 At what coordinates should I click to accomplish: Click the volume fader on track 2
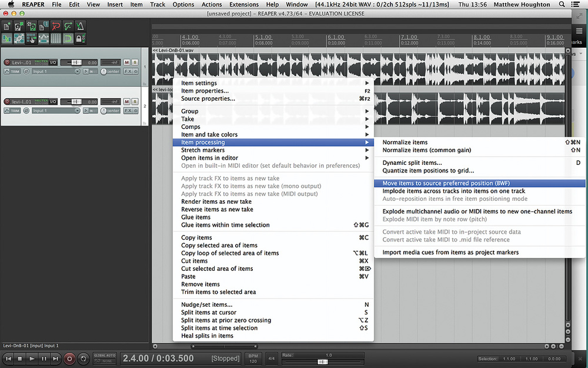click(76, 101)
